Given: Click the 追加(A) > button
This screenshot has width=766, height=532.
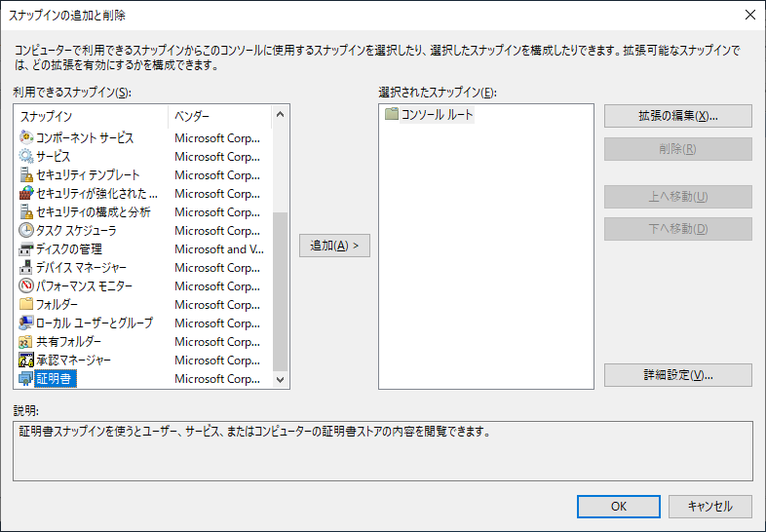Looking at the screenshot, I should point(334,246).
